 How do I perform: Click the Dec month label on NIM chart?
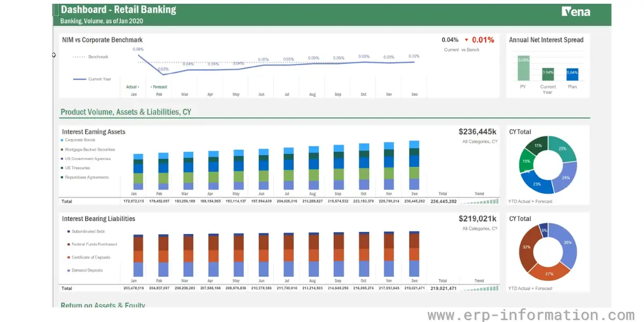414,94
